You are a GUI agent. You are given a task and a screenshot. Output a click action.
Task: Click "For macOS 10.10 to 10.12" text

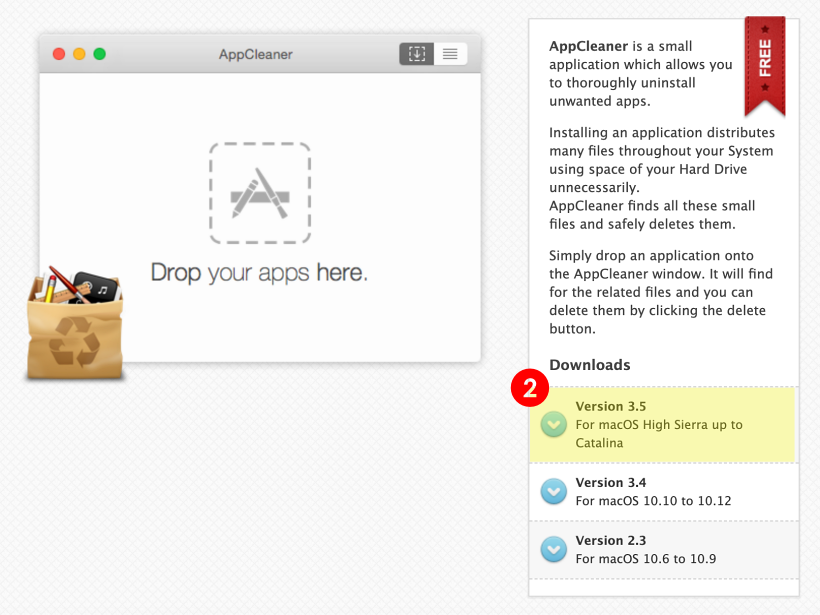click(x=653, y=501)
